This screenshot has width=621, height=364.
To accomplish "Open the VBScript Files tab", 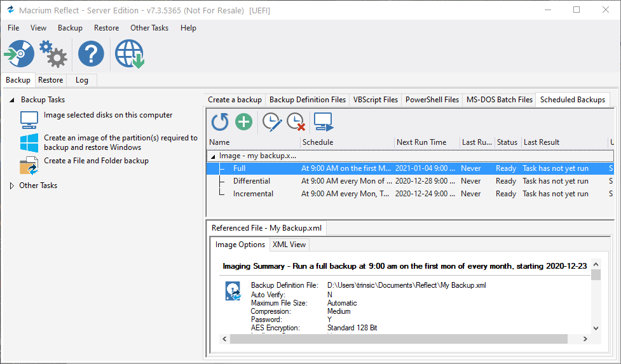I will click(x=376, y=100).
